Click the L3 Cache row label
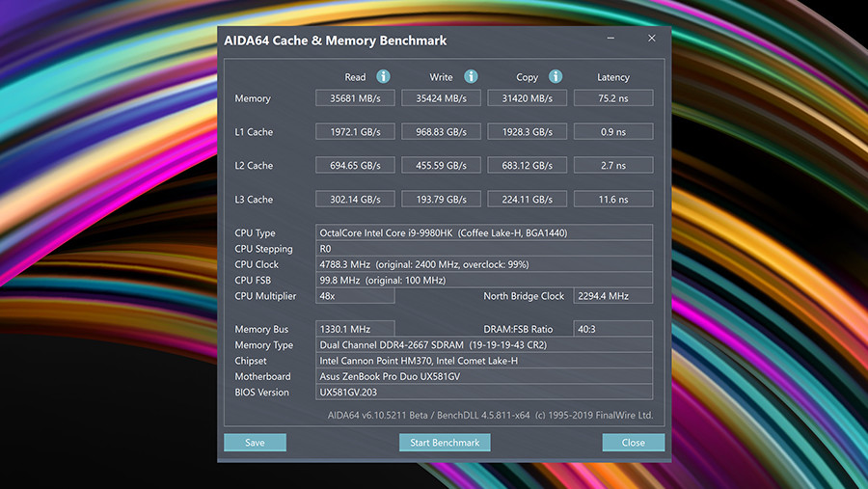868x489 pixels. [x=254, y=199]
